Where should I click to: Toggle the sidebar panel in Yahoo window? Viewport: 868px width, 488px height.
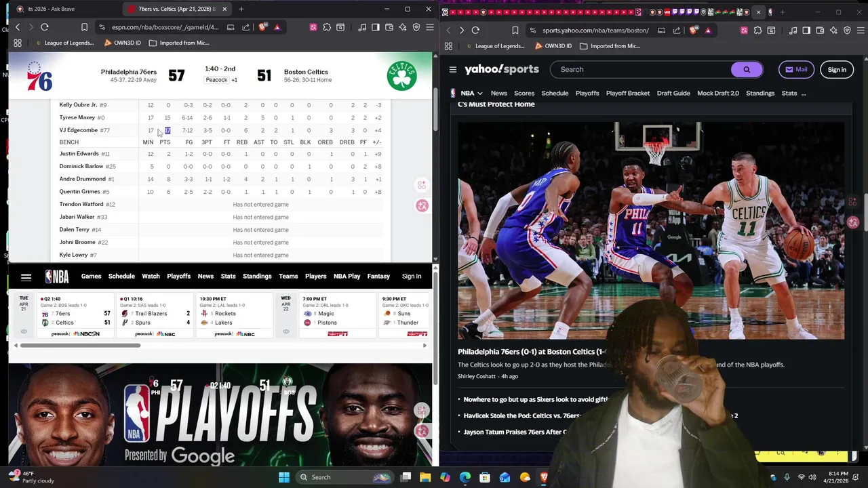pos(806,30)
